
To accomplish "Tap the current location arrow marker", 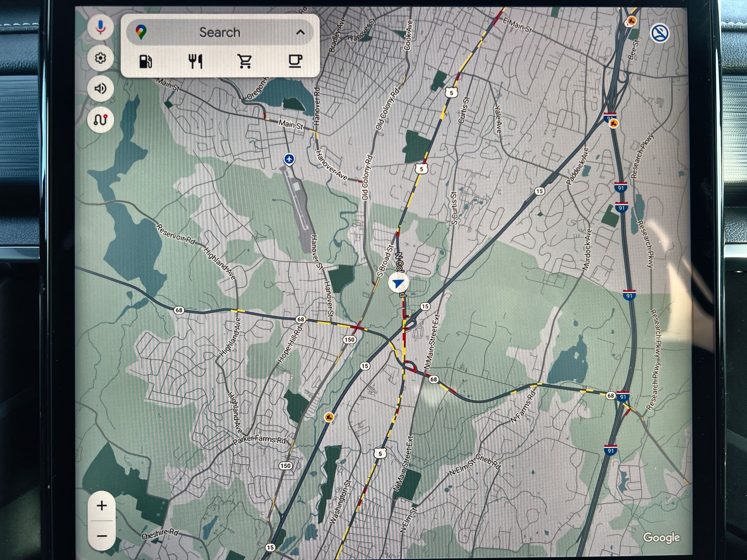I will tap(398, 283).
